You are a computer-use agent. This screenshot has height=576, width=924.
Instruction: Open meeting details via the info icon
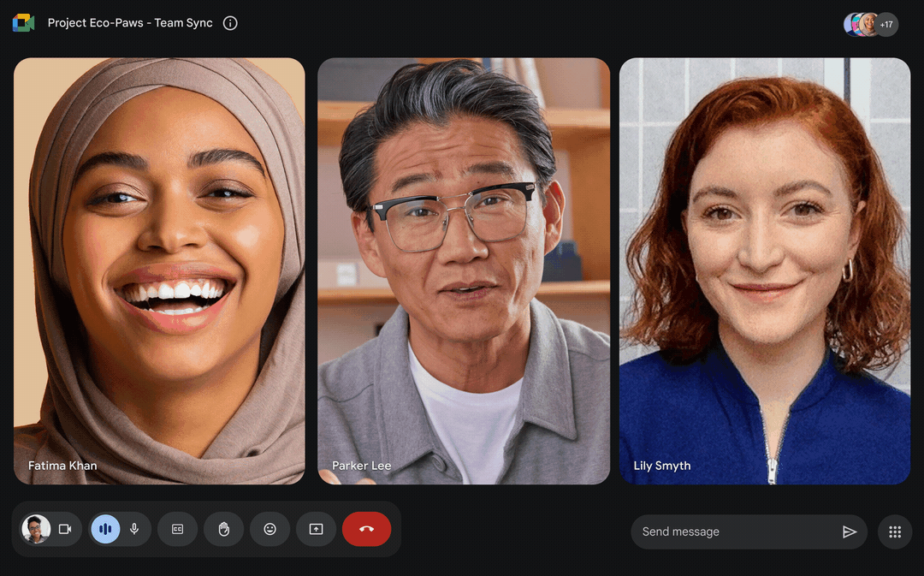click(x=229, y=23)
